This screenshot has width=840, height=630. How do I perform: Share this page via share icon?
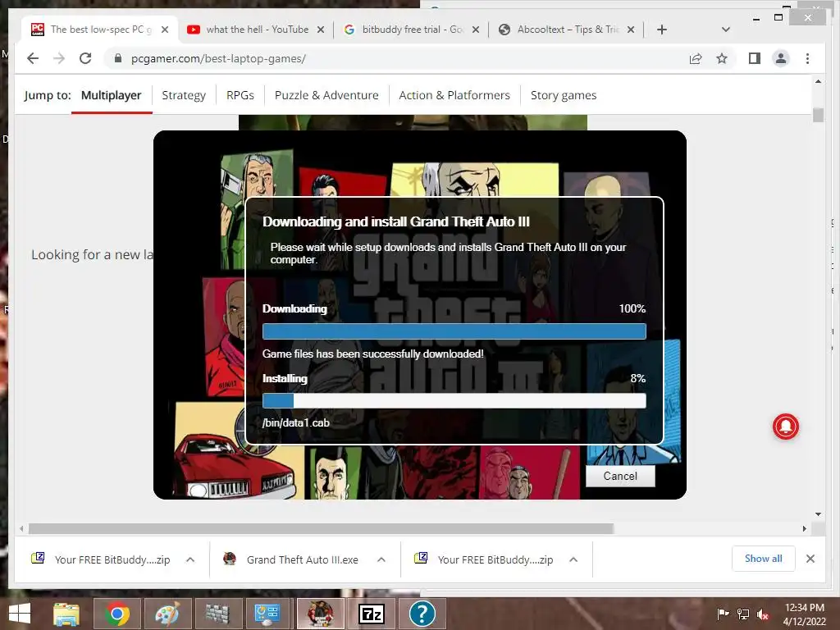point(696,58)
